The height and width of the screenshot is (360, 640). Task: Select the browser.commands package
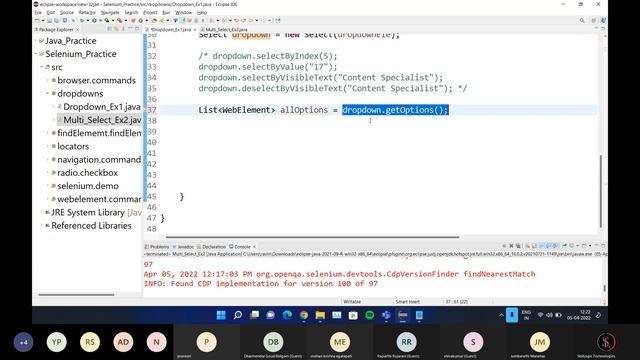96,80
